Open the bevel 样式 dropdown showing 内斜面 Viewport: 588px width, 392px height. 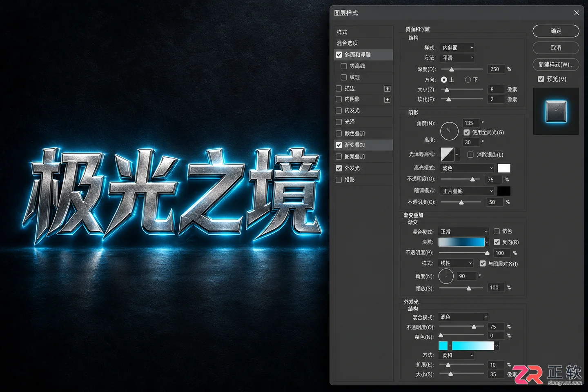tap(457, 48)
